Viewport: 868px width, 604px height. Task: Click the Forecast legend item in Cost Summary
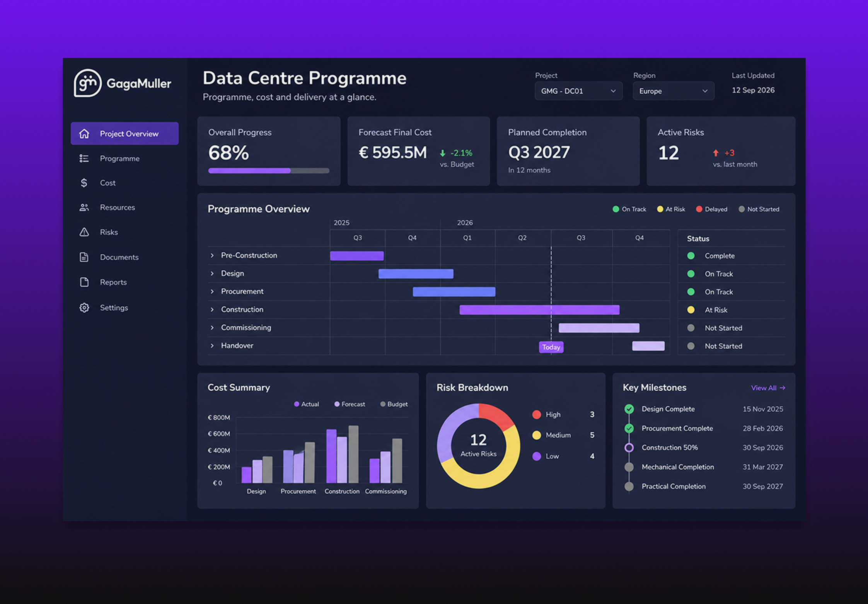pos(350,404)
